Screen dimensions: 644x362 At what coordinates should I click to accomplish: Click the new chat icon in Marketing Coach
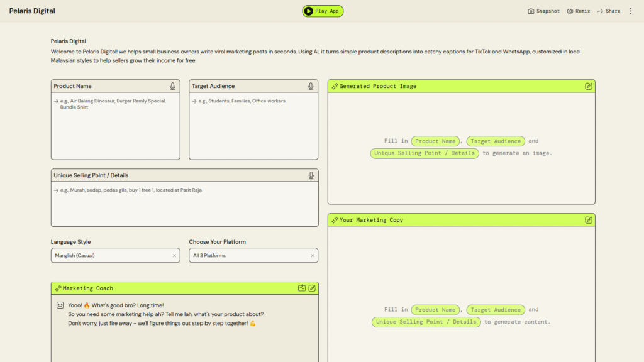click(x=302, y=288)
